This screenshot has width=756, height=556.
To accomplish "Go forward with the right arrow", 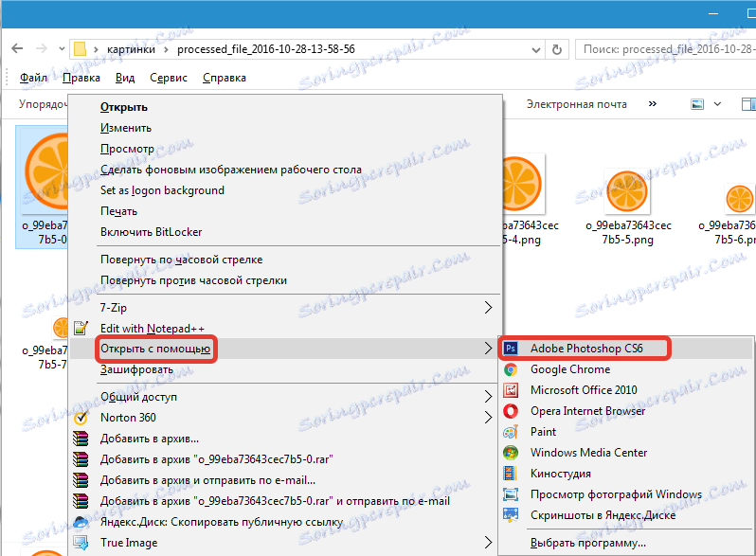I will tap(42, 48).
